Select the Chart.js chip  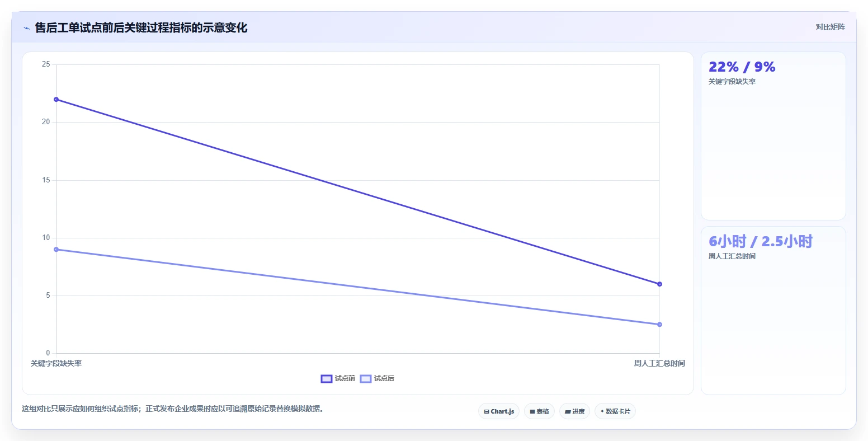(x=499, y=411)
